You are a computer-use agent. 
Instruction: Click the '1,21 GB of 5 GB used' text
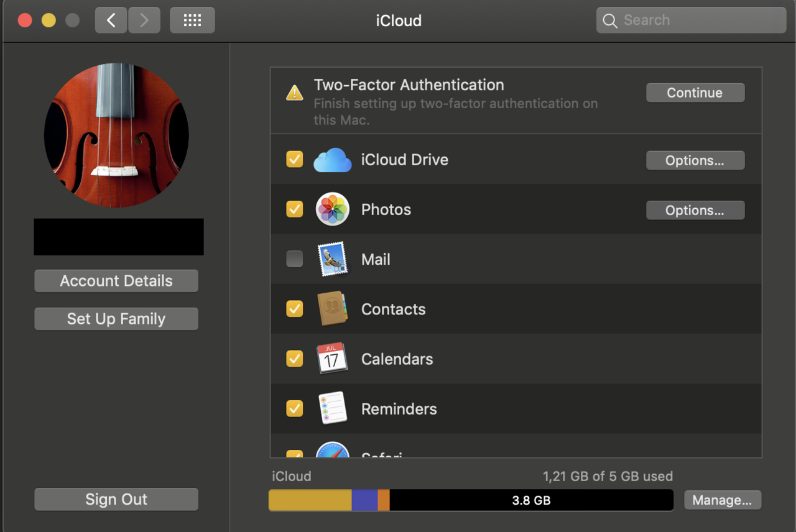[608, 477]
